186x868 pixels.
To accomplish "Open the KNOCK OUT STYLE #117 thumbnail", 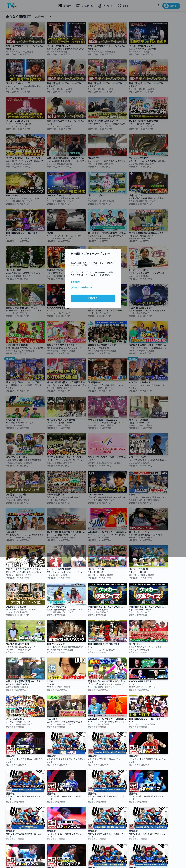I will 148,669.
